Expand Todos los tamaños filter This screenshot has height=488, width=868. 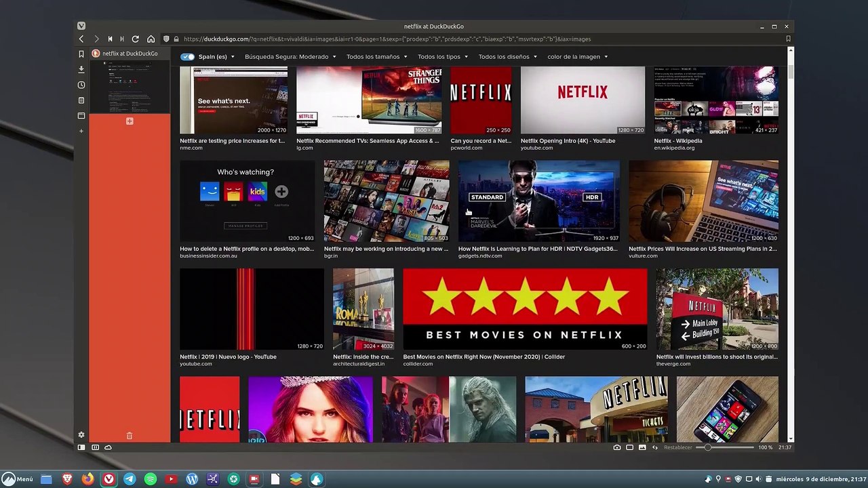point(377,57)
